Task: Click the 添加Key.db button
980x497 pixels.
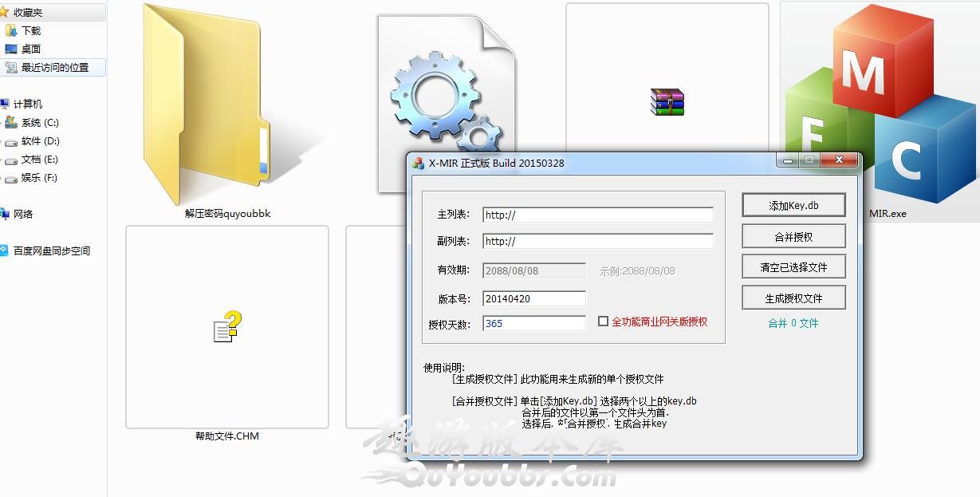Action: point(793,205)
